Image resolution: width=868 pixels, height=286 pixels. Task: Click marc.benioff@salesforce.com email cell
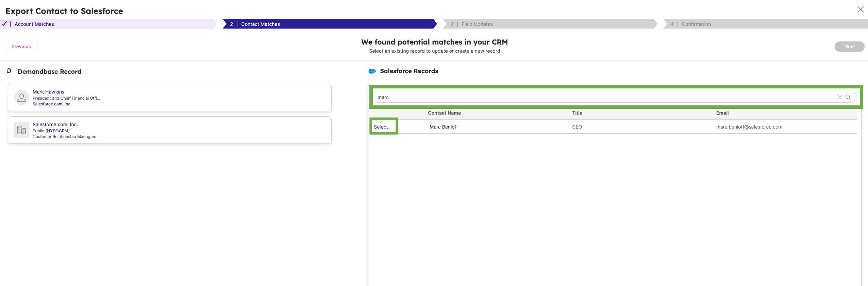(x=749, y=127)
